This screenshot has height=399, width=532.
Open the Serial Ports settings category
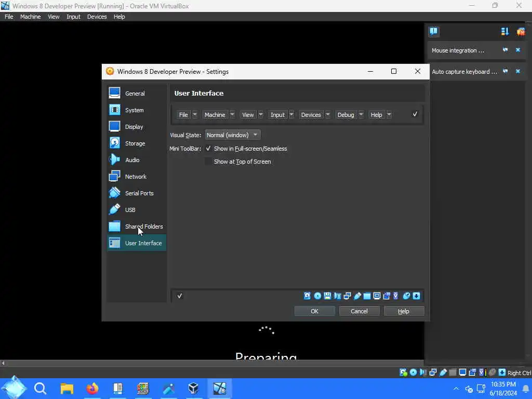[x=137, y=193]
